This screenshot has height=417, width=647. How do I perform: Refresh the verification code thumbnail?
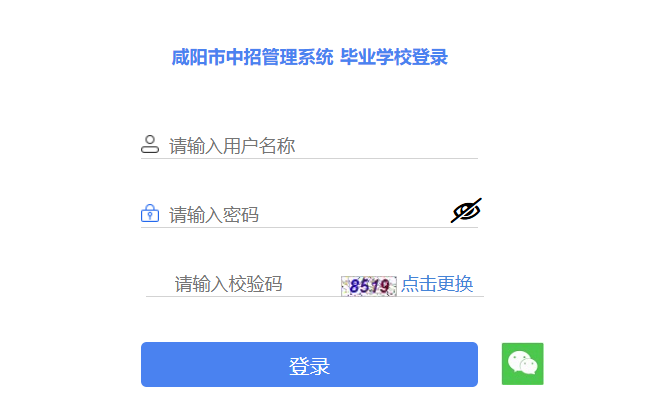(x=369, y=286)
